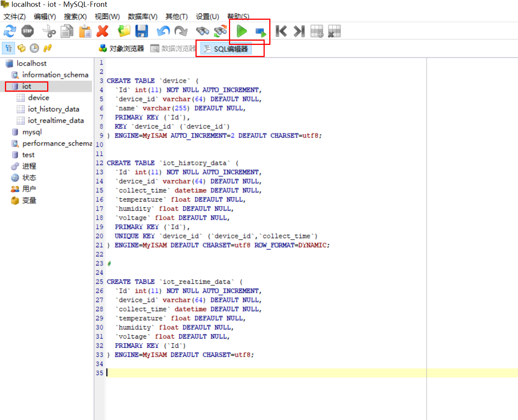This screenshot has height=420, width=518.
Task: Jump to last record icon
Action: 299,31
